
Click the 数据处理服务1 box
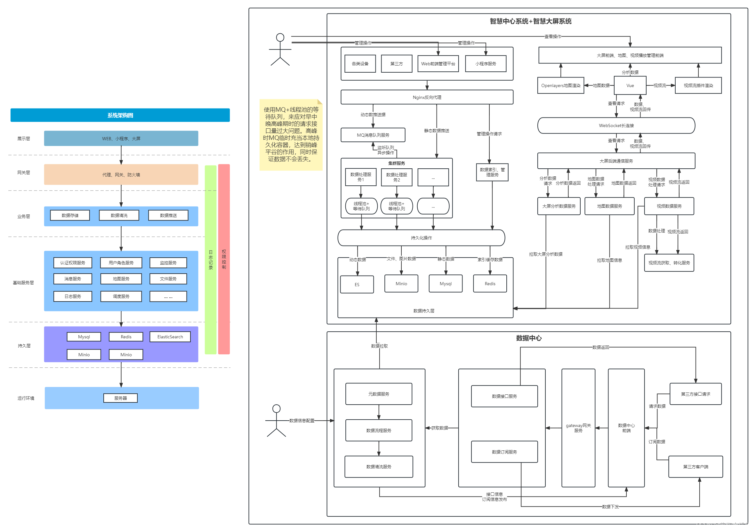pyautogui.click(x=361, y=177)
